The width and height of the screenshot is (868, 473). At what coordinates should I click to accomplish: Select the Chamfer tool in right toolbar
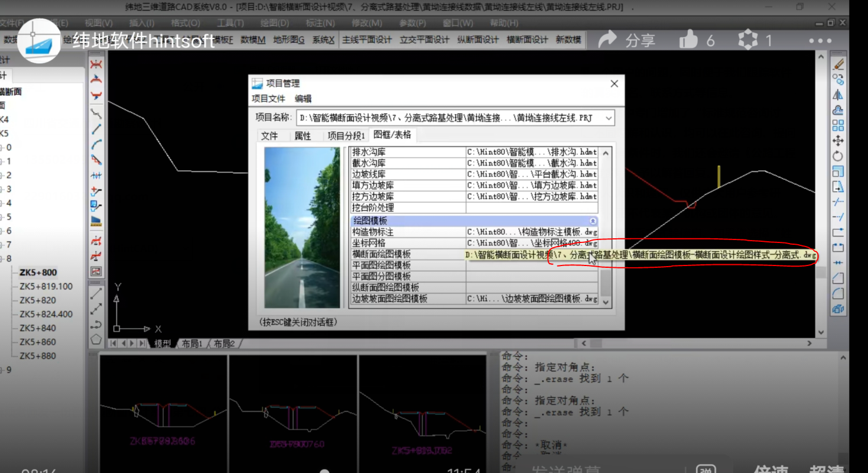click(838, 277)
